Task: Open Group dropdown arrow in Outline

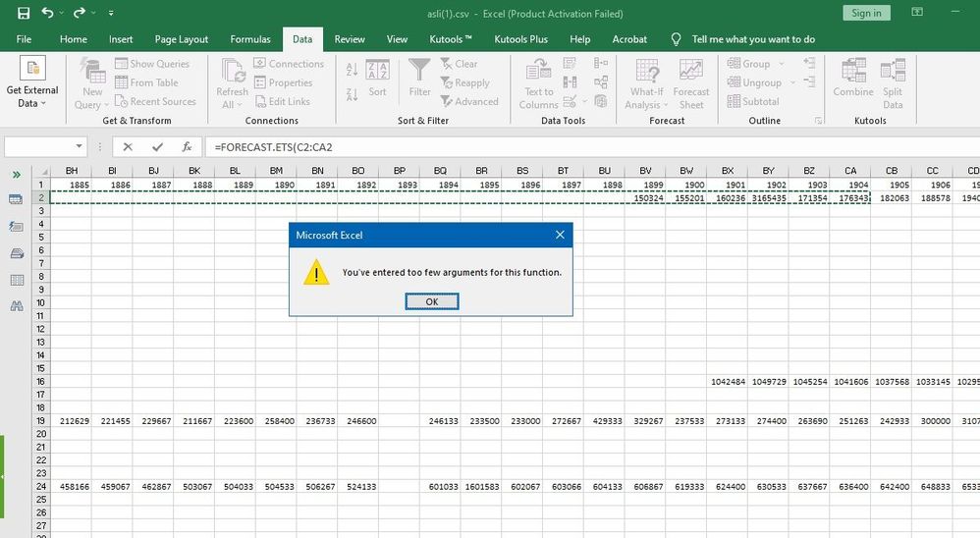Action: tap(782, 64)
